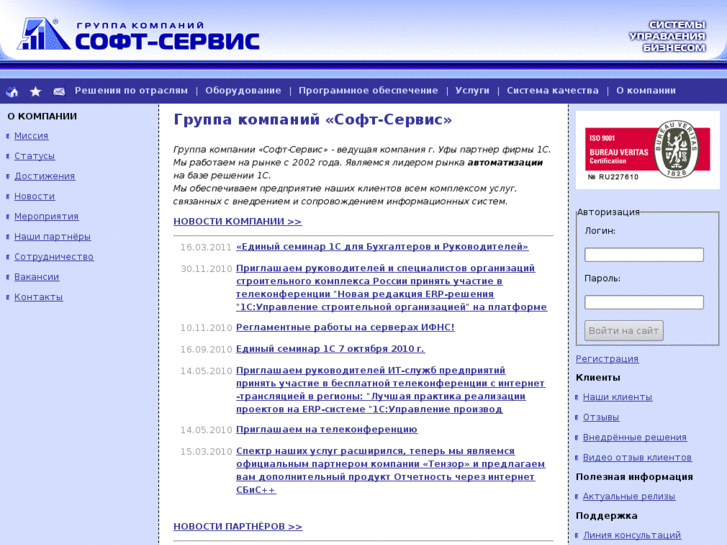727x545 pixels.
Task: Follow the НОВОСТИ КОМПАНИИ >> link
Action: (x=237, y=221)
